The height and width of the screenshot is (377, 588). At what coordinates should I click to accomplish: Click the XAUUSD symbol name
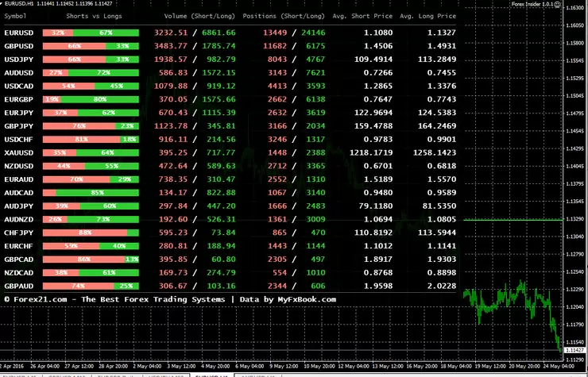click(x=19, y=153)
